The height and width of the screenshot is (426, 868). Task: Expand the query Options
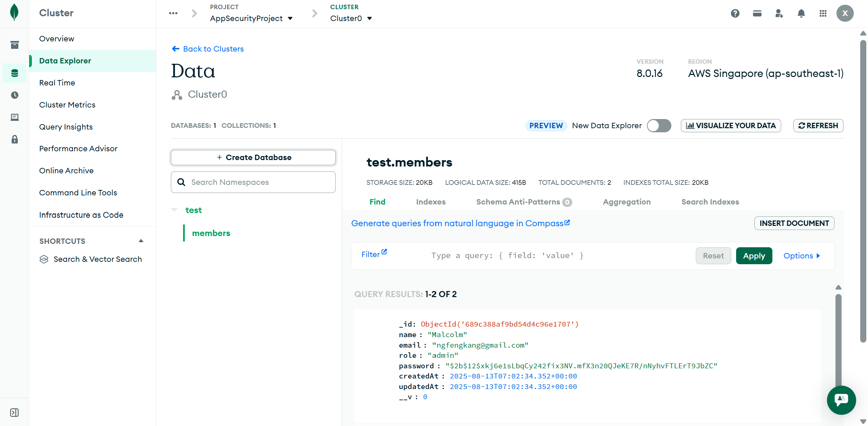pyautogui.click(x=802, y=256)
